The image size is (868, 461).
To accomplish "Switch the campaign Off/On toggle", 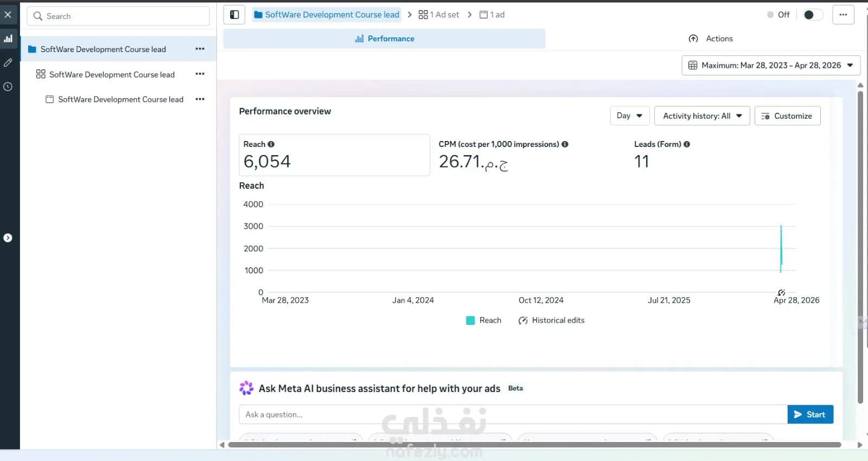I will pyautogui.click(x=813, y=15).
